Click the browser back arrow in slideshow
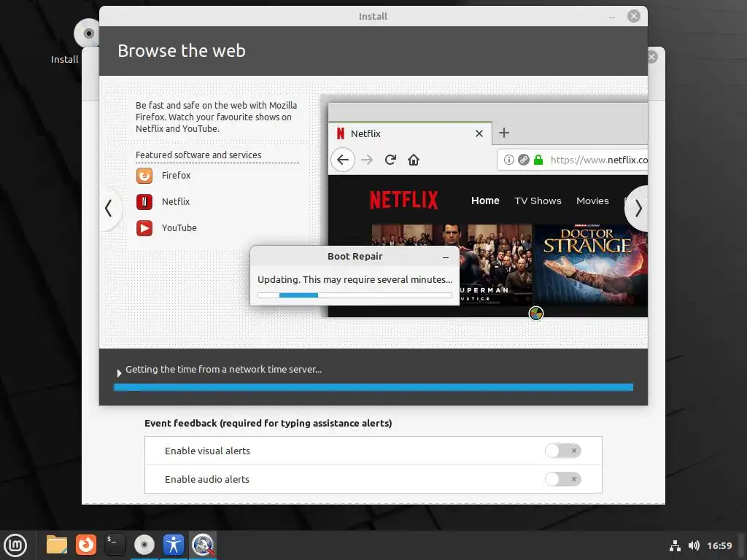 (343, 160)
